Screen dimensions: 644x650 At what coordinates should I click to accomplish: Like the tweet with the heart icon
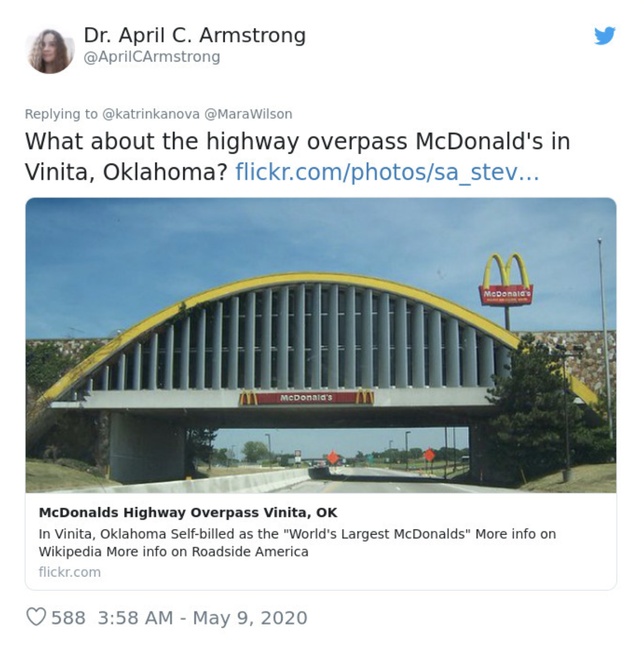point(36,617)
